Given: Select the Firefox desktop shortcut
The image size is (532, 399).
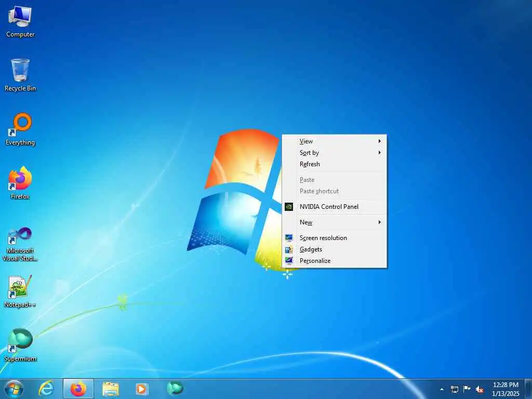Looking at the screenshot, I should [20, 183].
